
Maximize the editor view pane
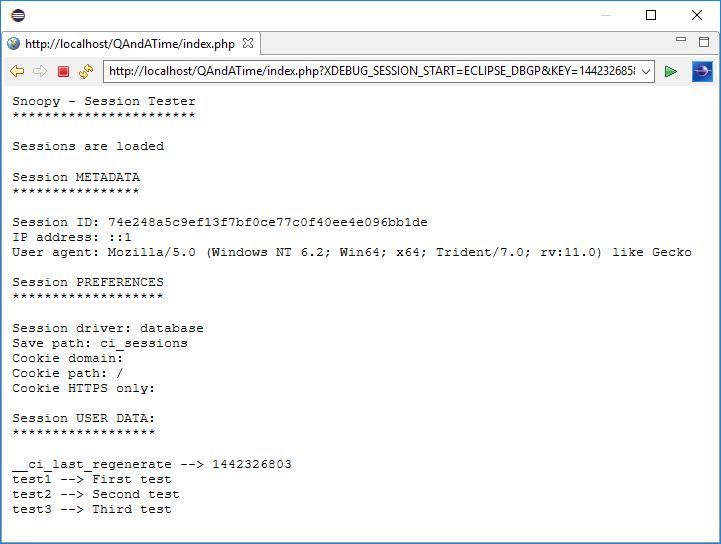click(x=704, y=42)
